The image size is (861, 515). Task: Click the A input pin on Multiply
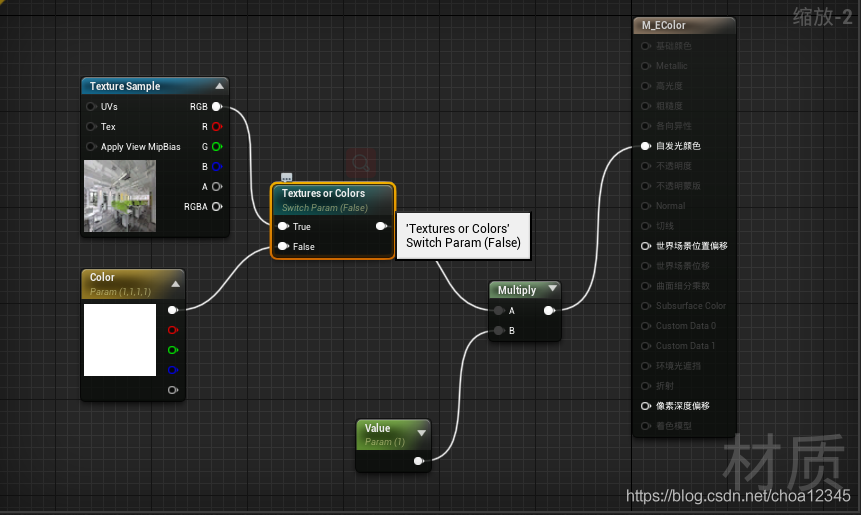499,311
